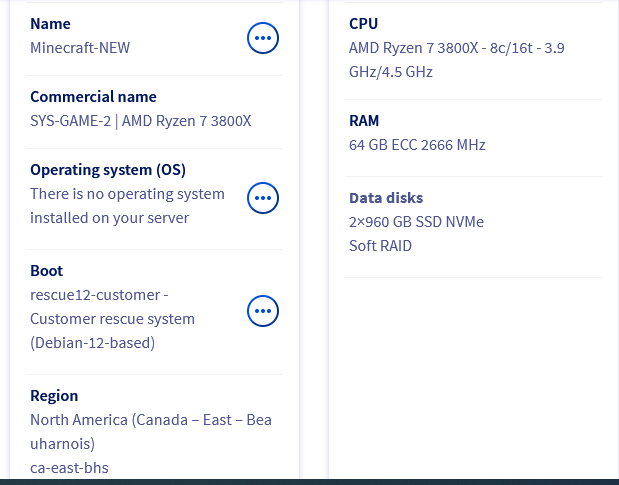
Task: Click the North America region description
Action: pyautogui.click(x=150, y=431)
